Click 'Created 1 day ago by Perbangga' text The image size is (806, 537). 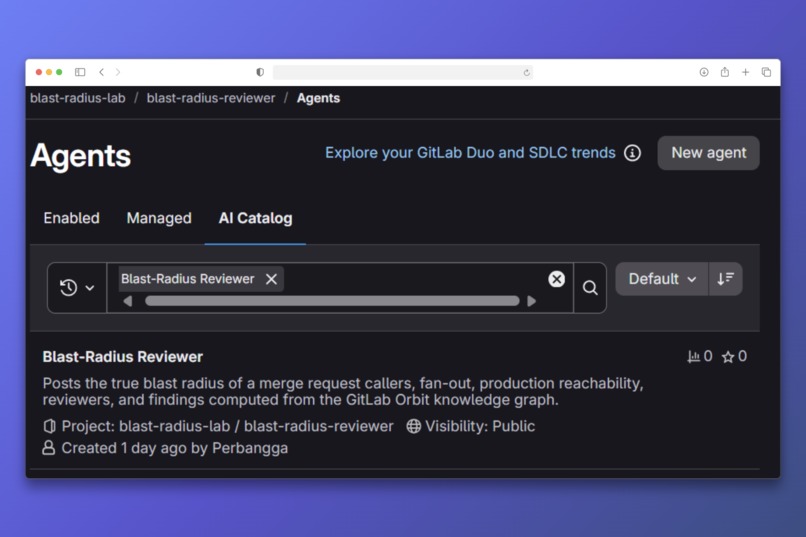(x=175, y=448)
